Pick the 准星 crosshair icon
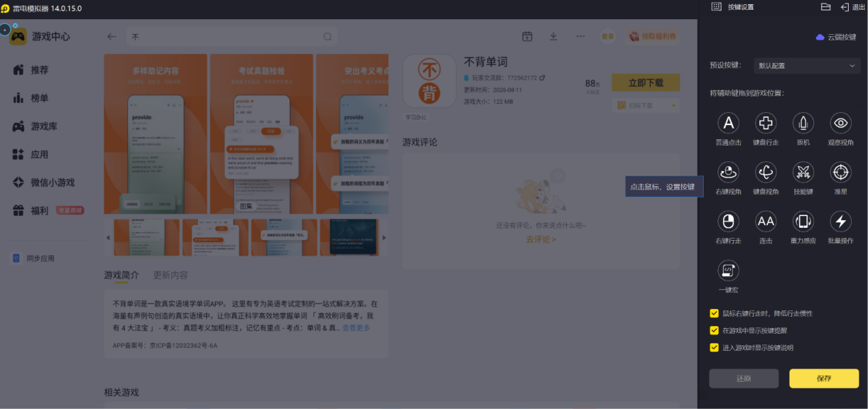 pyautogui.click(x=841, y=172)
